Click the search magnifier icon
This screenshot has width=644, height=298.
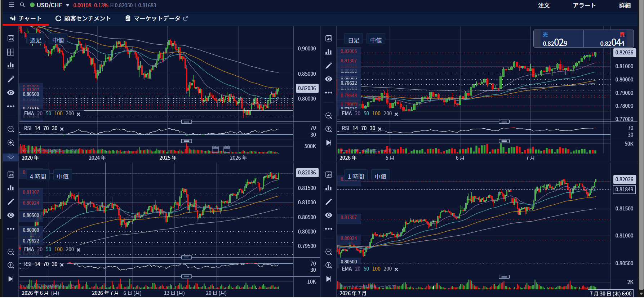[22, 5]
